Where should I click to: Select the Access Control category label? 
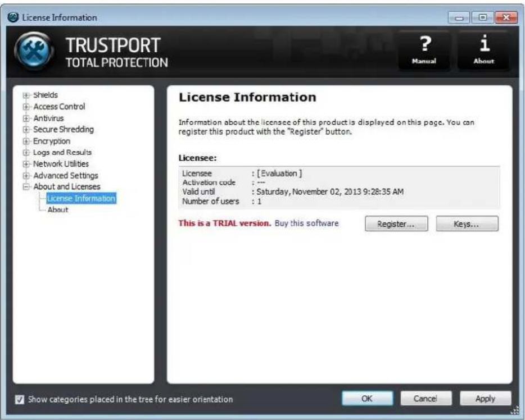point(59,107)
